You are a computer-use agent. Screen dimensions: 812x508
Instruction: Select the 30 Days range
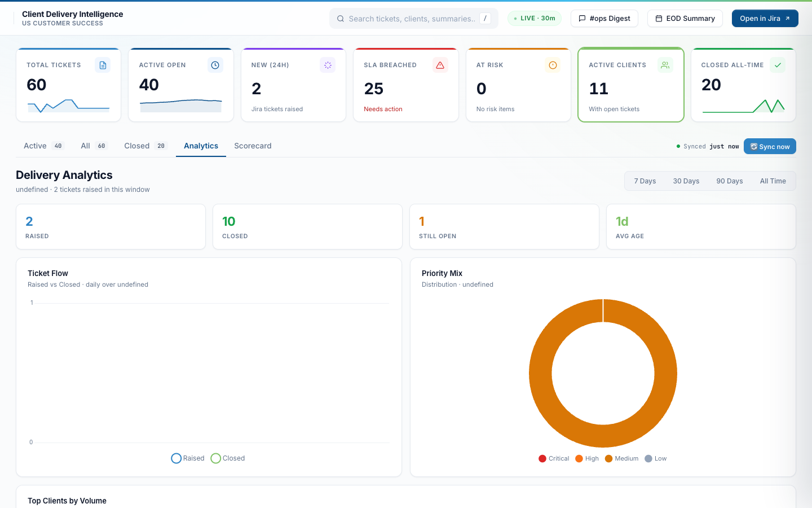(x=686, y=181)
